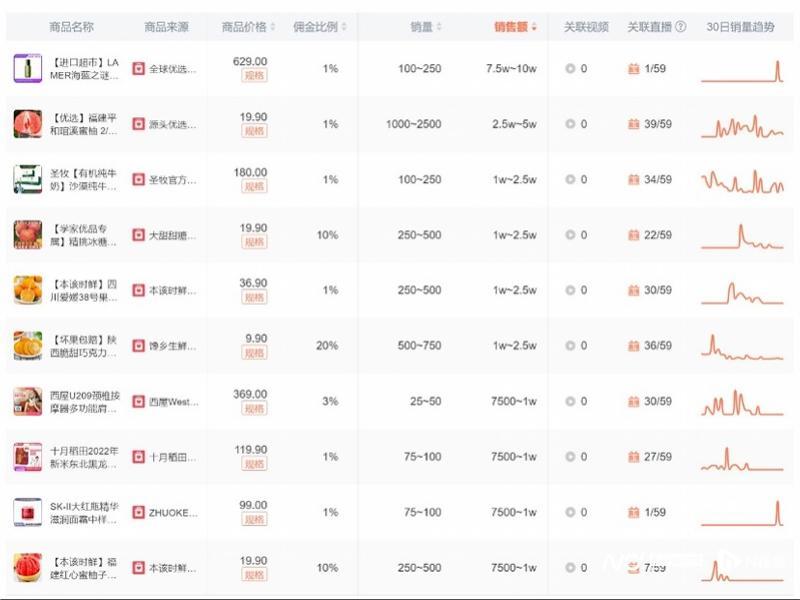Click the LA MER海蓝之谜 product name link
The width and height of the screenshot is (800, 600).
tap(88, 70)
